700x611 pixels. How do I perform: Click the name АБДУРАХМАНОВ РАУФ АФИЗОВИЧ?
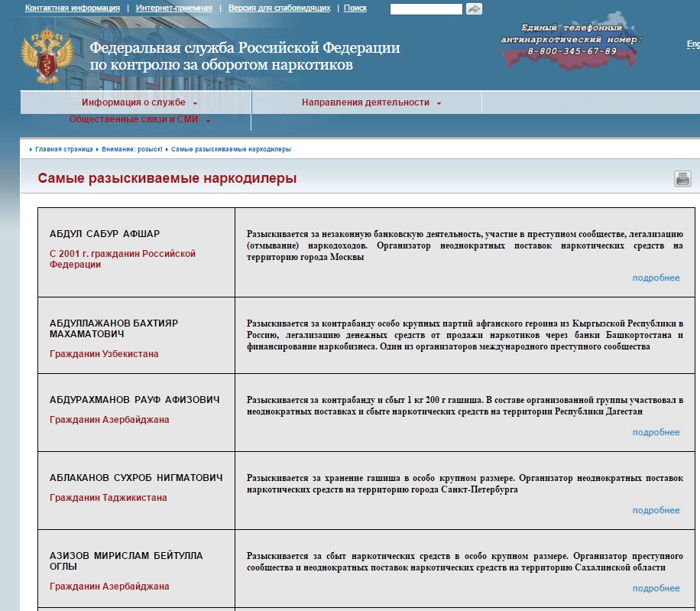click(134, 400)
